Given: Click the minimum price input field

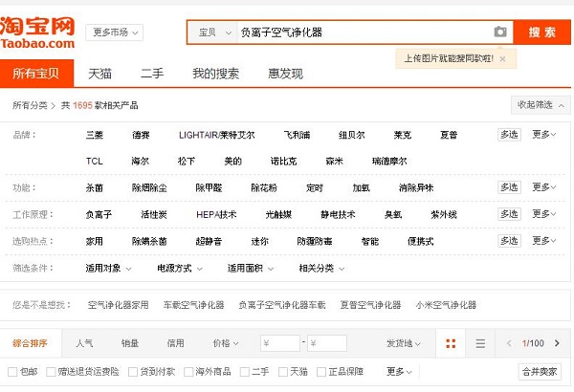Looking at the screenshot, I should click(280, 343).
